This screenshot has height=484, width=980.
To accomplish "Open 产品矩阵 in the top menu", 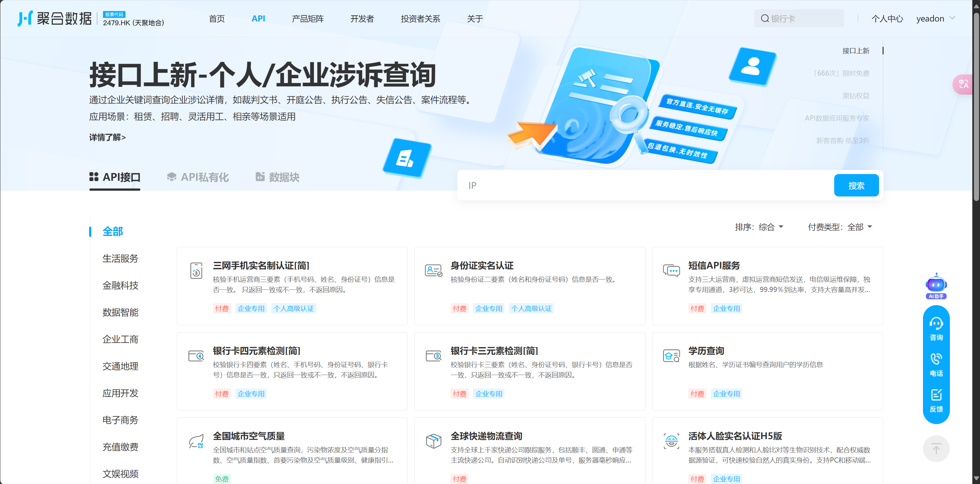I will tap(307, 19).
